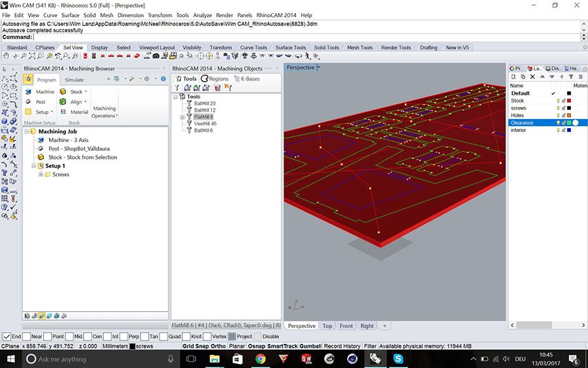Viewport: 588px width, 368px height.
Task: Toggle the End osnap checkbox
Action: coord(7,337)
